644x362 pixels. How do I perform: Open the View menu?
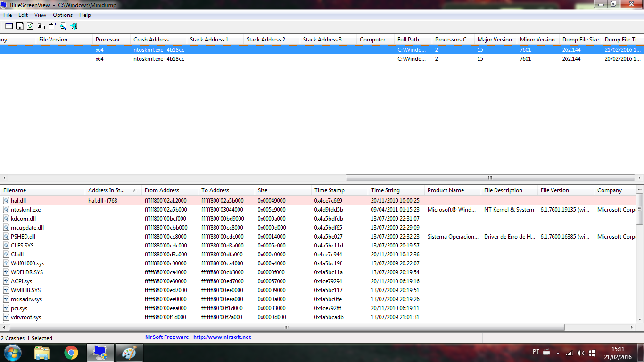pos(41,15)
